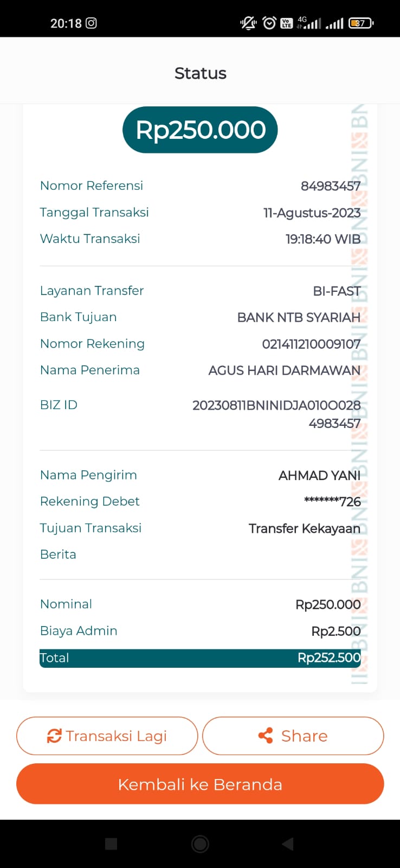Tap the Share icon
The image size is (400, 868).
(266, 736)
